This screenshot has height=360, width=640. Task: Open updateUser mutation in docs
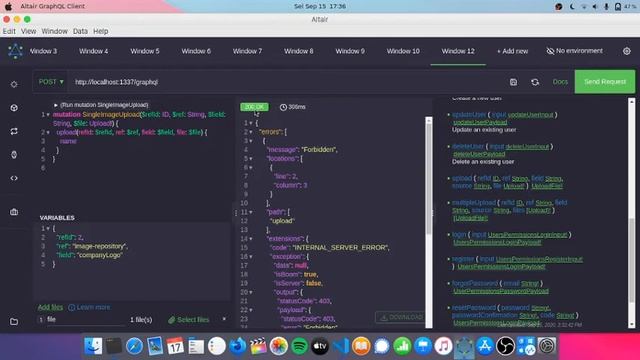[x=469, y=115]
